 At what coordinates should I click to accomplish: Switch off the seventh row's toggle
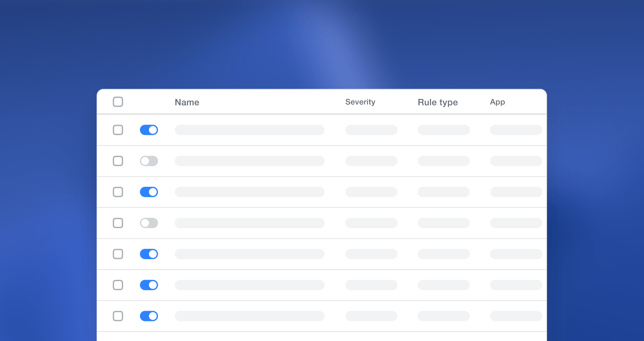[149, 316]
